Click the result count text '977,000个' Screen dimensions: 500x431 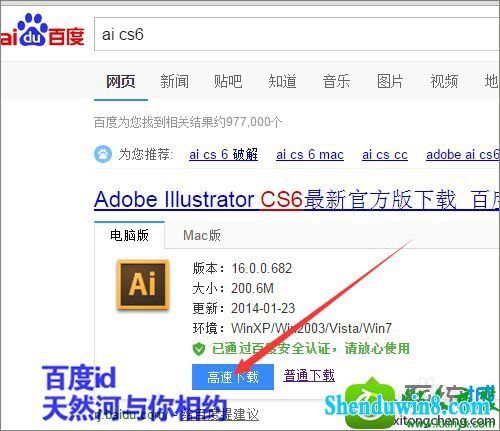tap(254, 122)
